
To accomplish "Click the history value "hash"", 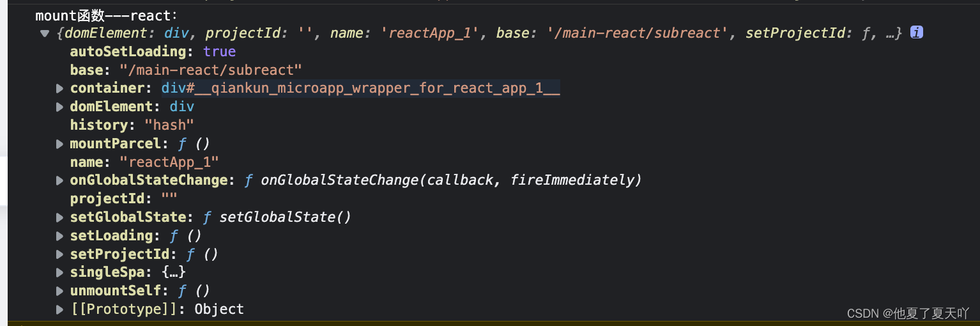I will tap(169, 125).
